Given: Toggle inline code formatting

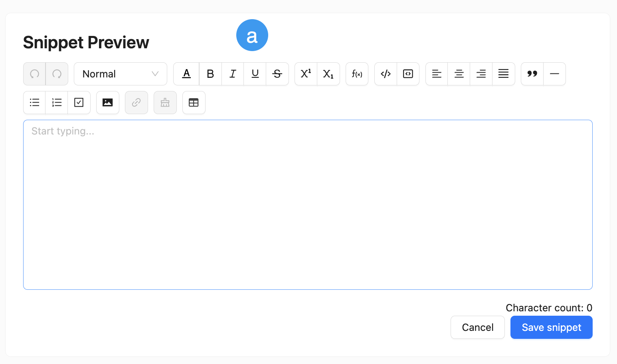Looking at the screenshot, I should click(x=386, y=74).
